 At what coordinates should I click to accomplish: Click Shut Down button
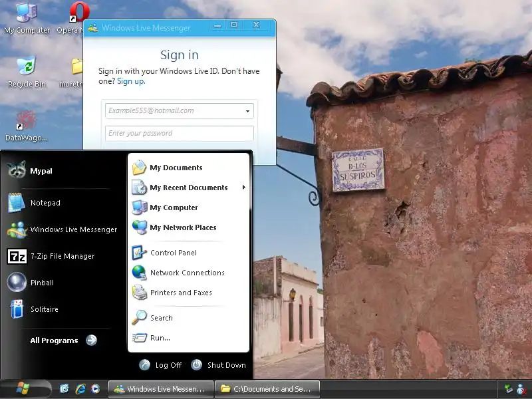click(218, 365)
